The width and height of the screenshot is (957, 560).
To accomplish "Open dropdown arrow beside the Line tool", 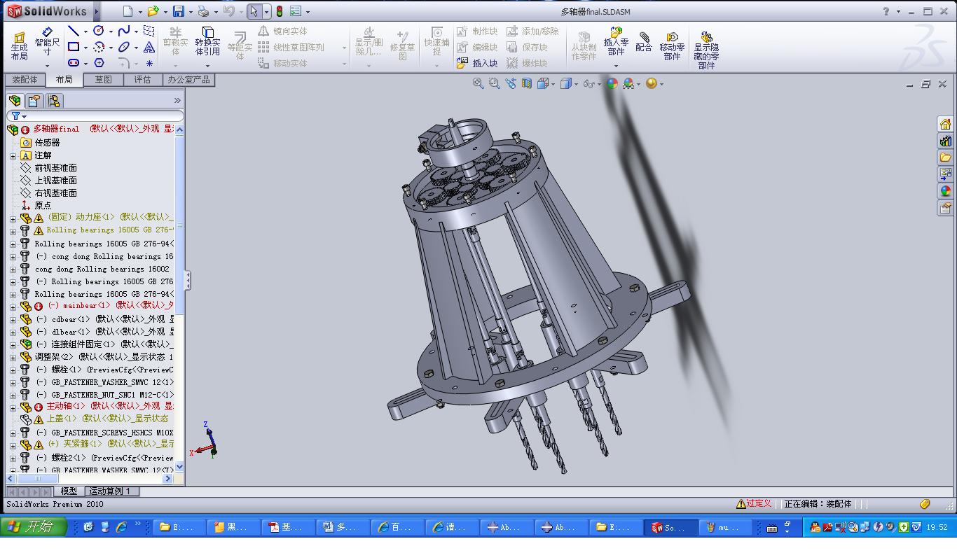I will [x=85, y=31].
